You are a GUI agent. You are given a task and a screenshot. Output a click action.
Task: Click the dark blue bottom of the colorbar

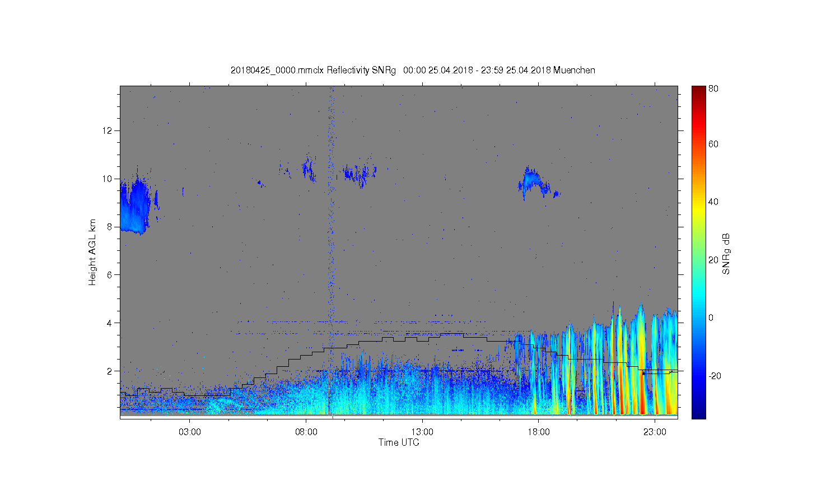[698, 412]
